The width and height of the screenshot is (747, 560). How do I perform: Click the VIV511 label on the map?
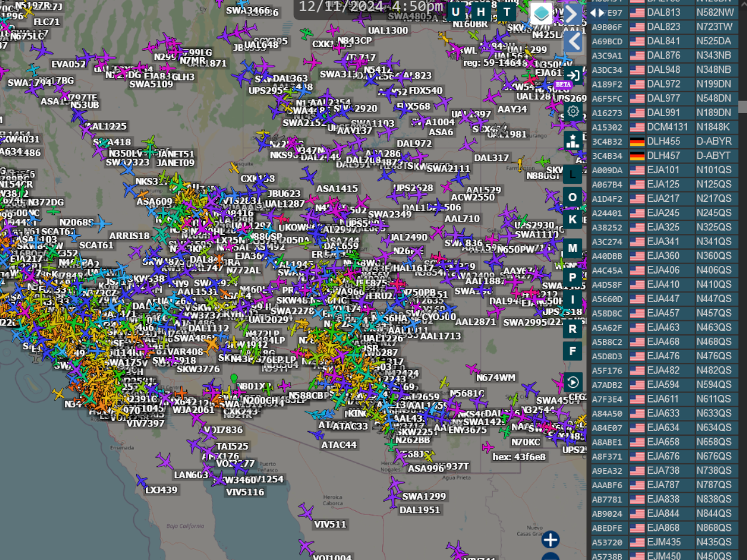point(330,524)
